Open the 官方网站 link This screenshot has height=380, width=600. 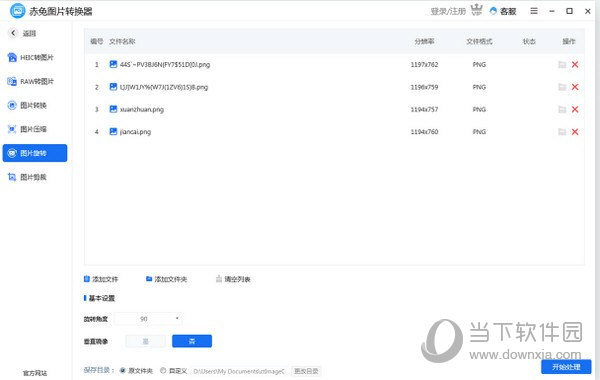coord(35,373)
